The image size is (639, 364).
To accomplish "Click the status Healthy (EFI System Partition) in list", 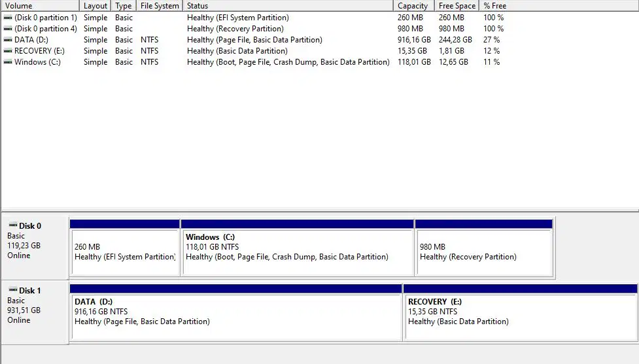I will [x=238, y=18].
